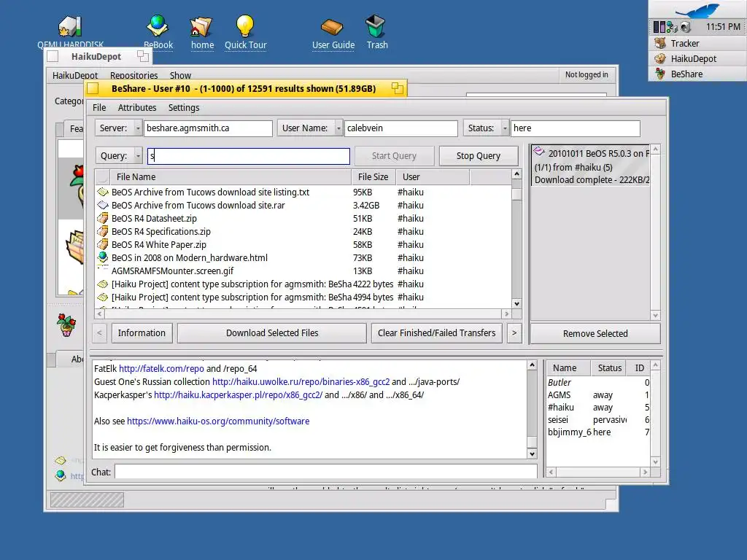Sort results by User column header

[432, 176]
